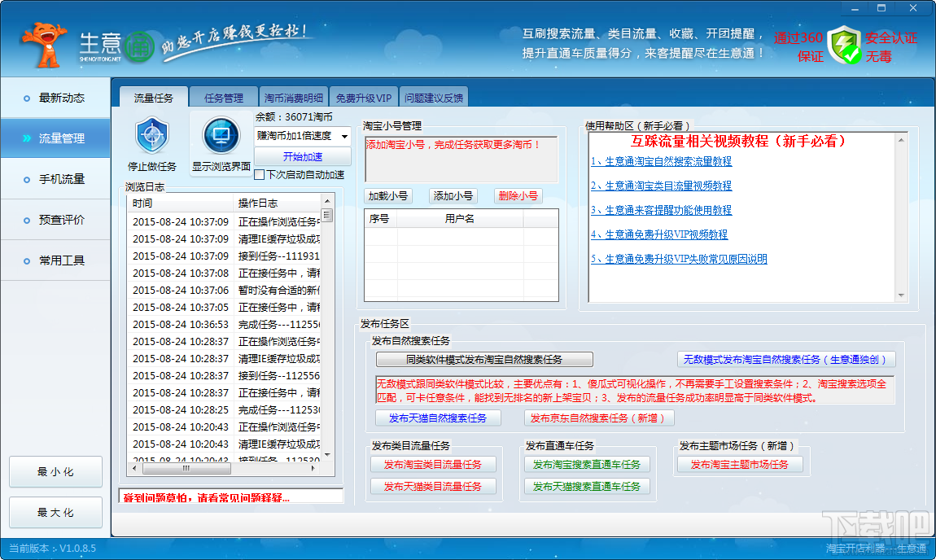This screenshot has height=560, width=936.
Task: Select log row 2015-08-24 10:37:06
Action: pos(225,290)
